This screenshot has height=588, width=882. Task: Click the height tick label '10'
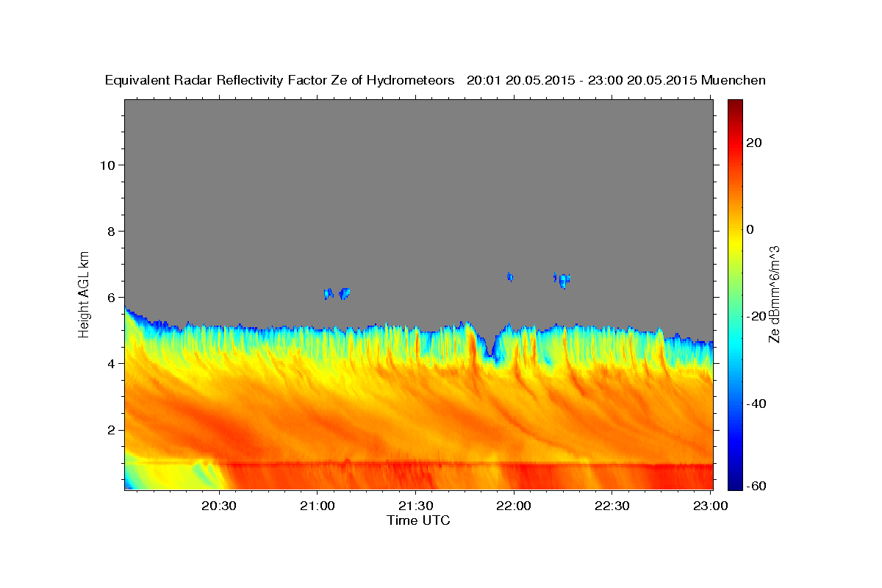108,165
